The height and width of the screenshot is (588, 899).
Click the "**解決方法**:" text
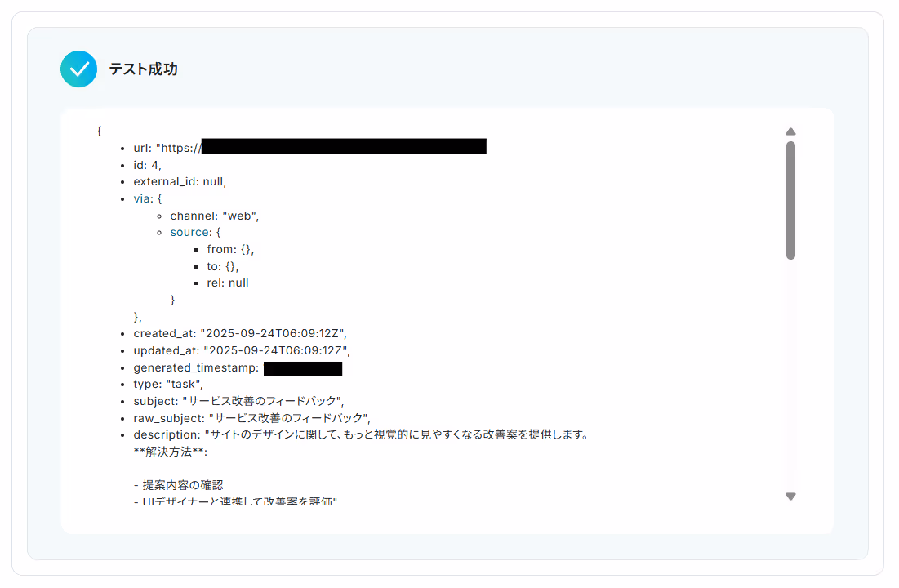click(171, 452)
